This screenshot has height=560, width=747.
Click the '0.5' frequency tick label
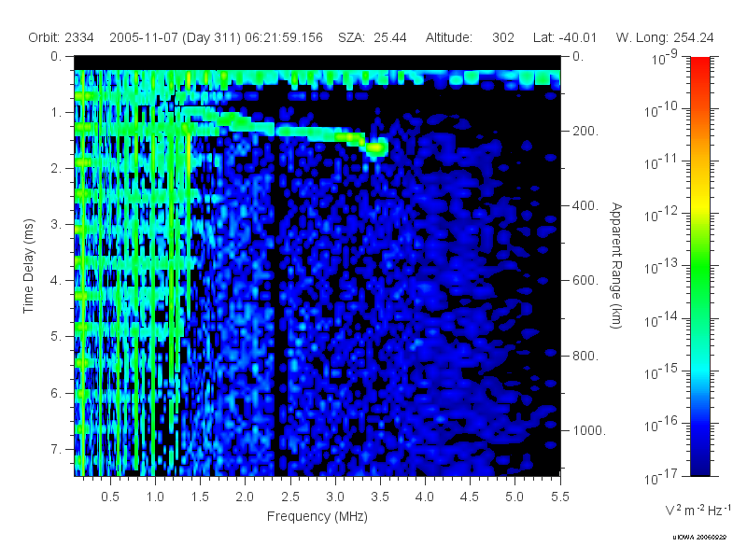(110, 497)
